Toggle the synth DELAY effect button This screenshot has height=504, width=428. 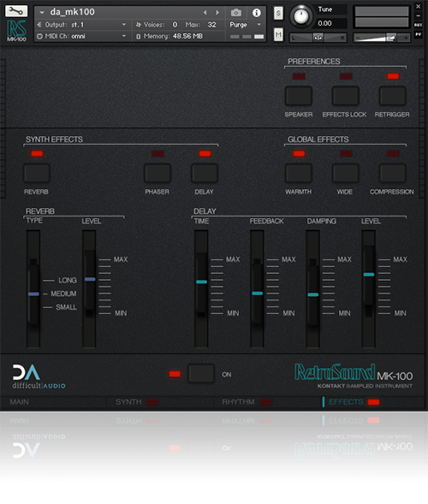pyautogui.click(x=205, y=173)
